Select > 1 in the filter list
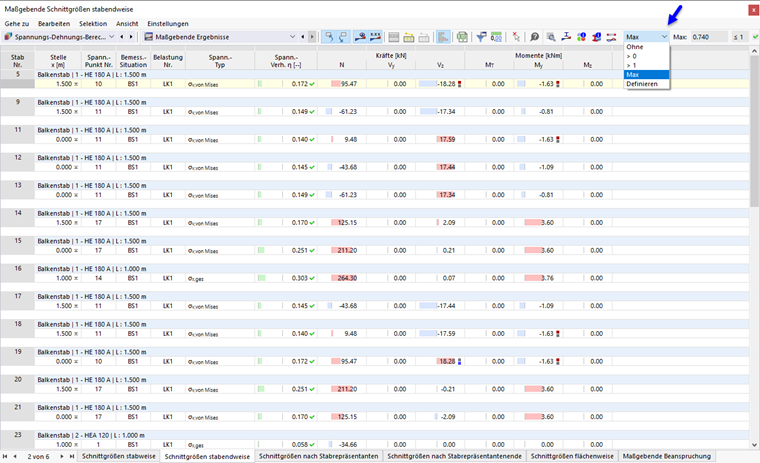 pyautogui.click(x=647, y=65)
